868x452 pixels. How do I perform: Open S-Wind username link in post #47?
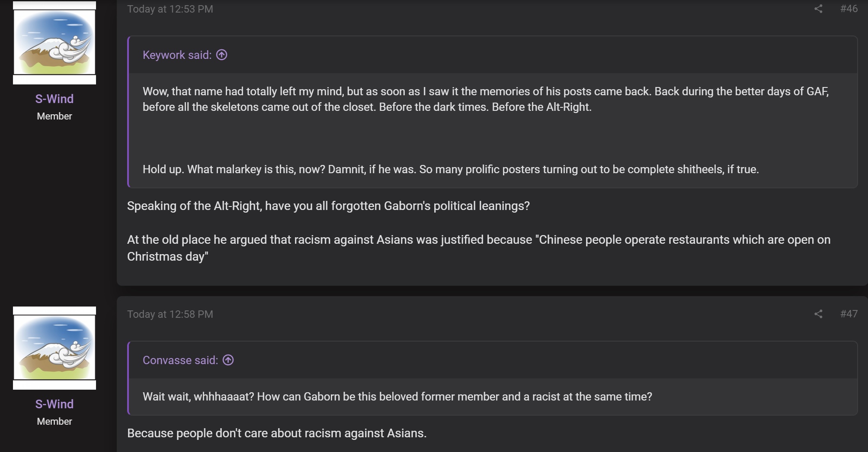click(x=54, y=404)
